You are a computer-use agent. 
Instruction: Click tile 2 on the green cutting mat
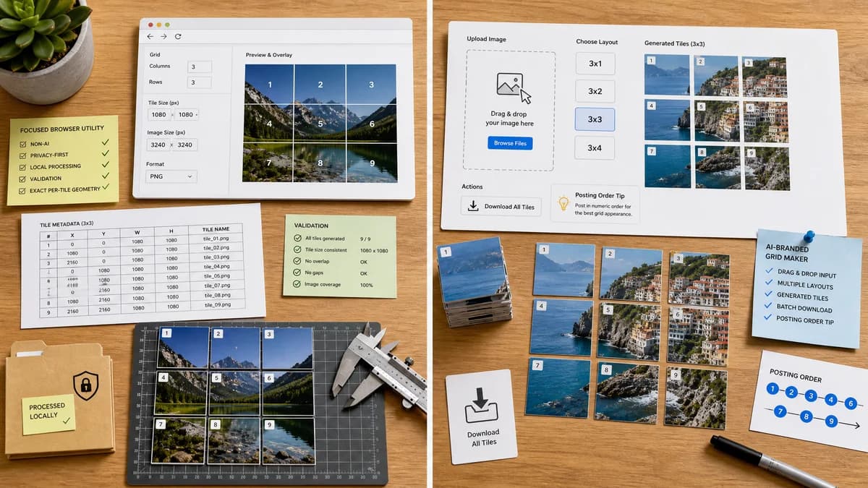tap(234, 350)
